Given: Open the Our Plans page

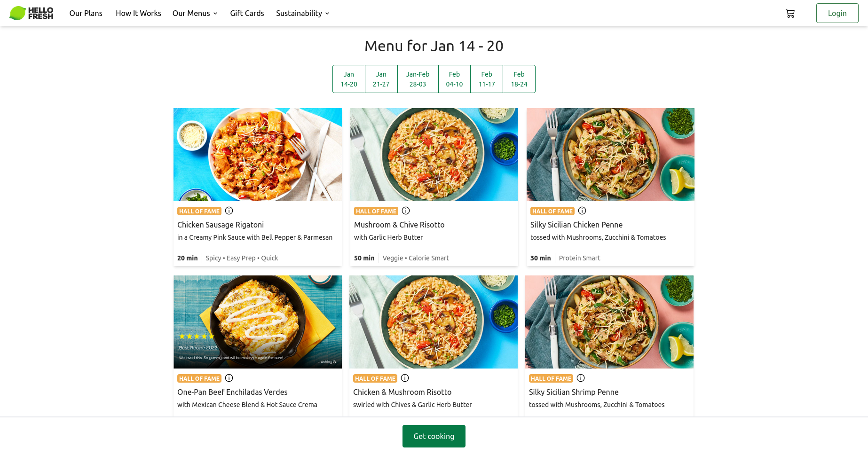Looking at the screenshot, I should 86,13.
